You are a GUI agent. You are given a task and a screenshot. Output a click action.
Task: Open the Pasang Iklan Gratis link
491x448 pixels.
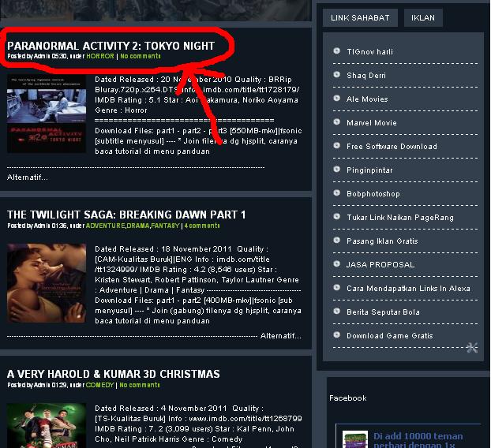click(382, 241)
